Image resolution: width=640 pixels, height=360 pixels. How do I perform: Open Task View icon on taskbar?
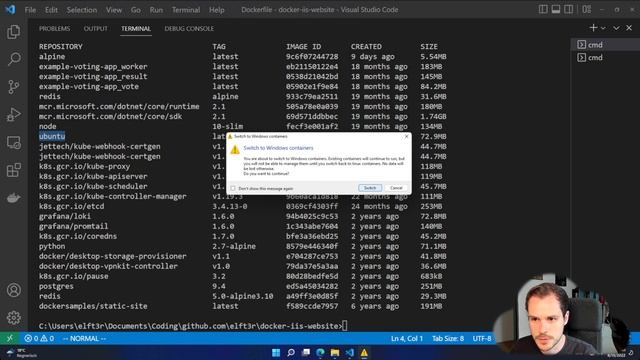[x=305, y=353]
